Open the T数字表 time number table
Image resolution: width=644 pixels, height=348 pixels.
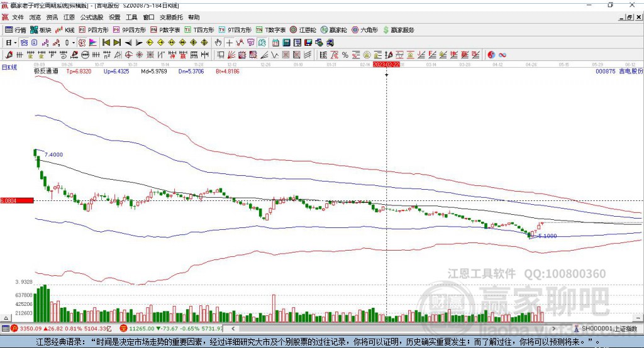point(270,30)
